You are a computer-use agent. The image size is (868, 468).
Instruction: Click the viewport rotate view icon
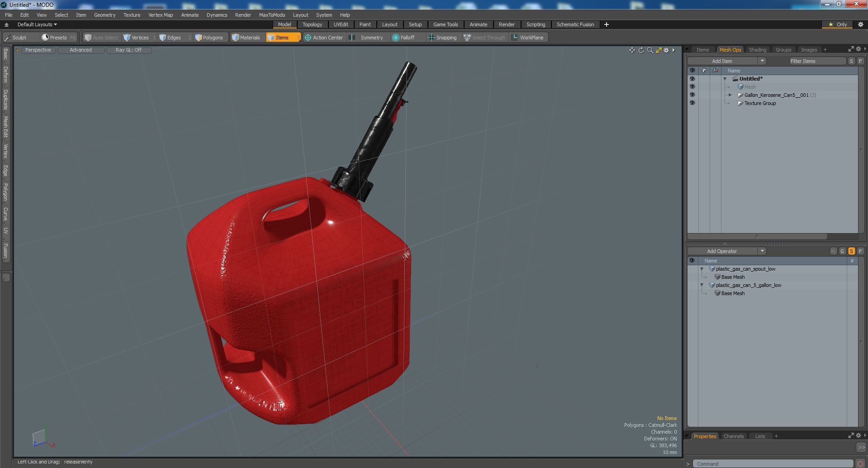tap(641, 50)
